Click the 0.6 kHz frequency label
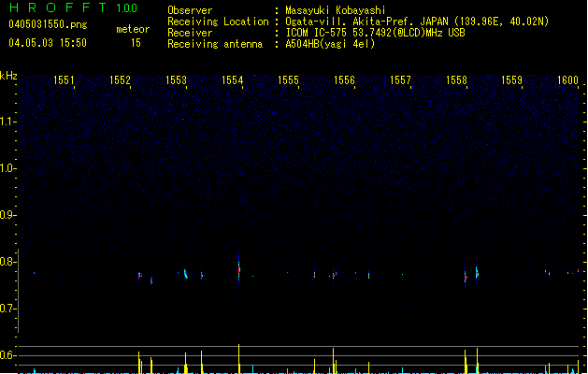This screenshot has width=588, height=374. tap(7, 355)
